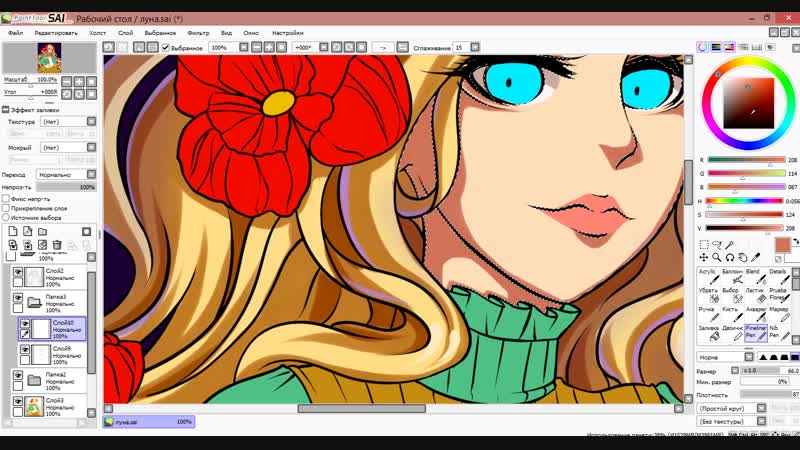Select the rectangular selection tool

(x=704, y=244)
